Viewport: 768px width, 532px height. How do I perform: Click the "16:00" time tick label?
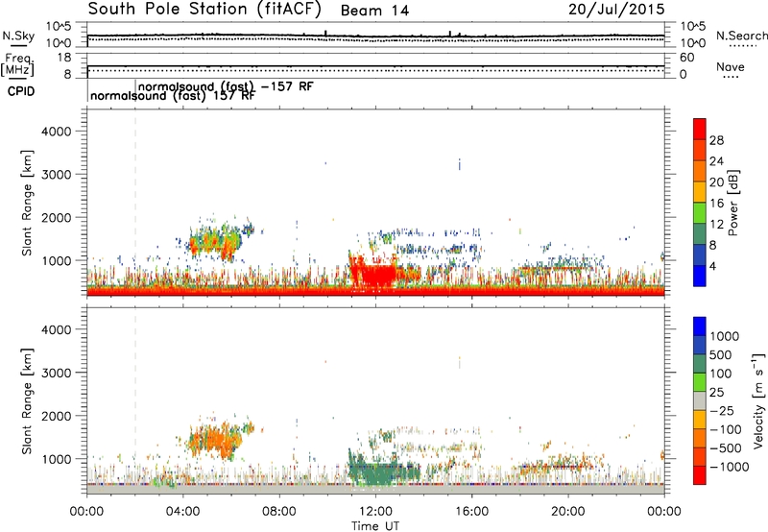(471, 512)
